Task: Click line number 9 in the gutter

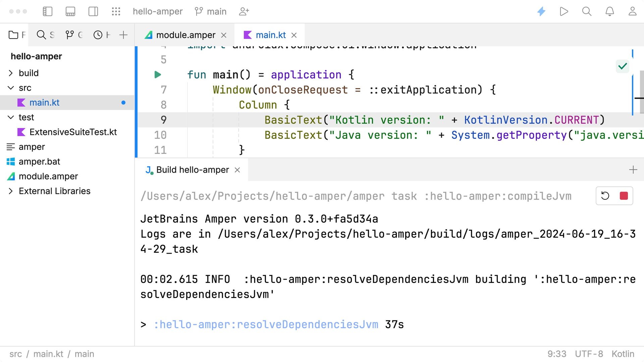Action: 164,120
